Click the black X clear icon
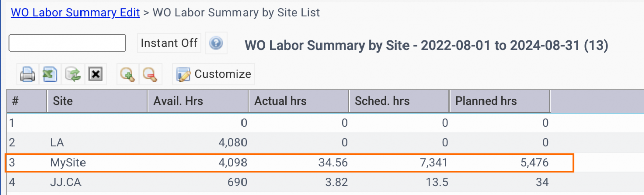This screenshot has height=195, width=644. (x=96, y=74)
